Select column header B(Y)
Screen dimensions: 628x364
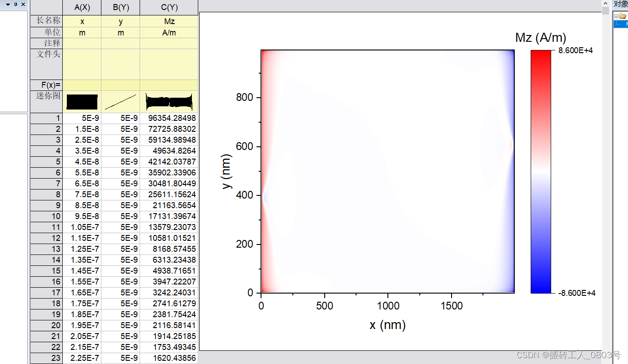point(121,8)
